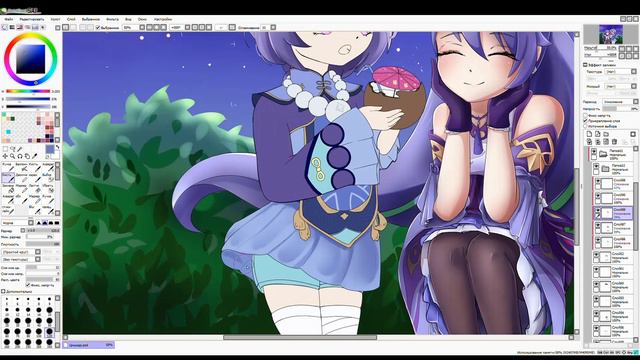Toggle Источник выбора checkbox

click(586, 127)
